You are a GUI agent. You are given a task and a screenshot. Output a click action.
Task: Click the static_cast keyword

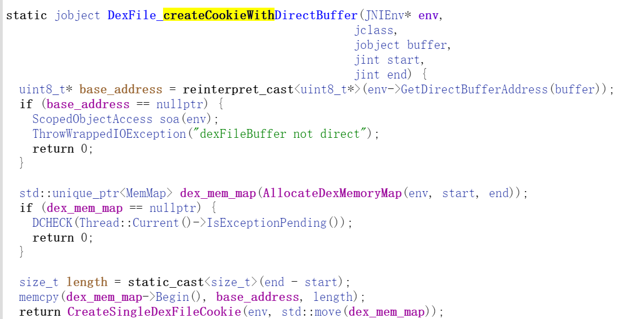(166, 282)
